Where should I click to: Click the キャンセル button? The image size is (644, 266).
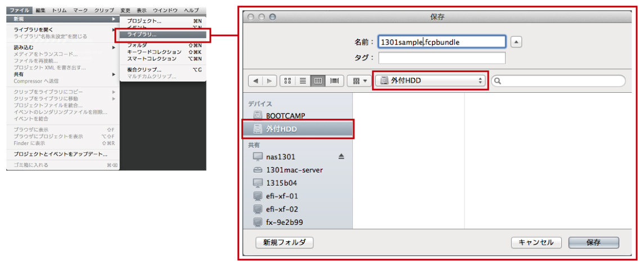536,242
